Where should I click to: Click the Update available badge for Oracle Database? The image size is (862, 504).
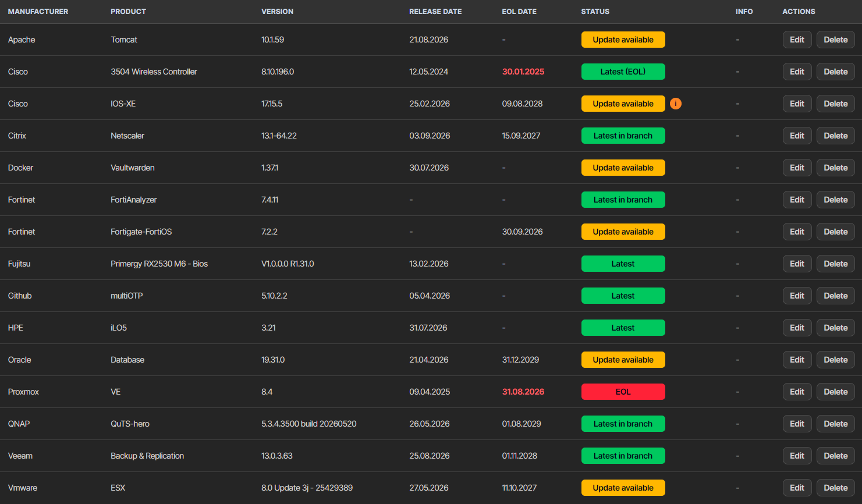[x=623, y=360]
